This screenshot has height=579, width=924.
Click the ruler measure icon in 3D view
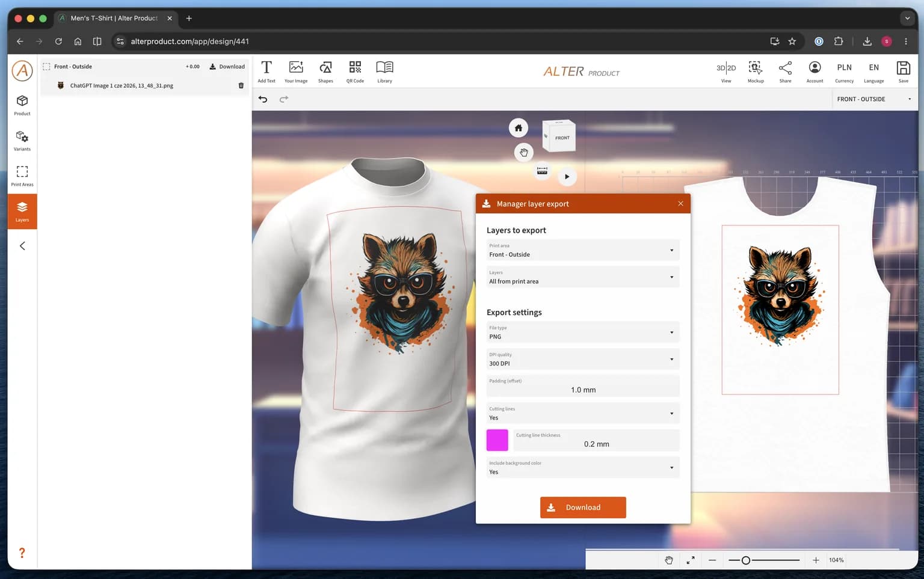(542, 171)
